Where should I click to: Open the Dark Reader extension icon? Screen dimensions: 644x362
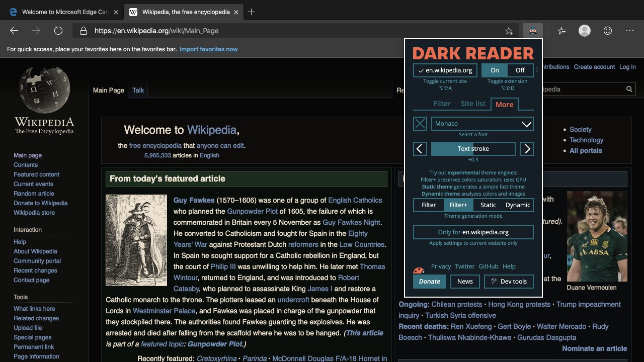click(532, 31)
